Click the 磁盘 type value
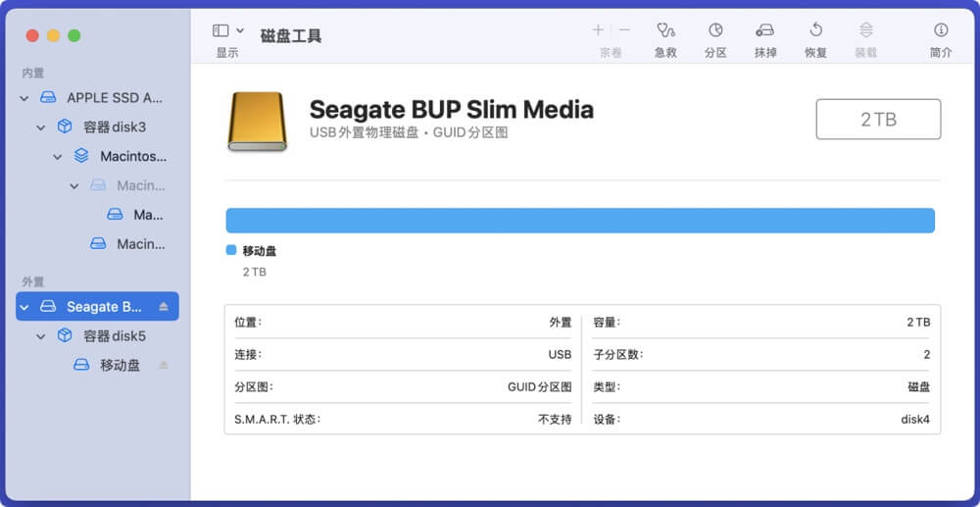980x507 pixels. 919,387
